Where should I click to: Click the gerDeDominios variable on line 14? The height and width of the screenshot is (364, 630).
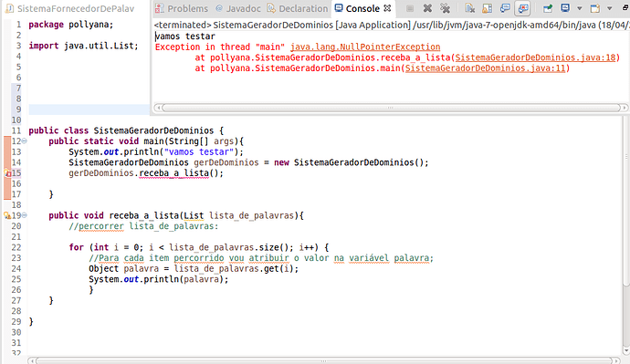(x=226, y=162)
